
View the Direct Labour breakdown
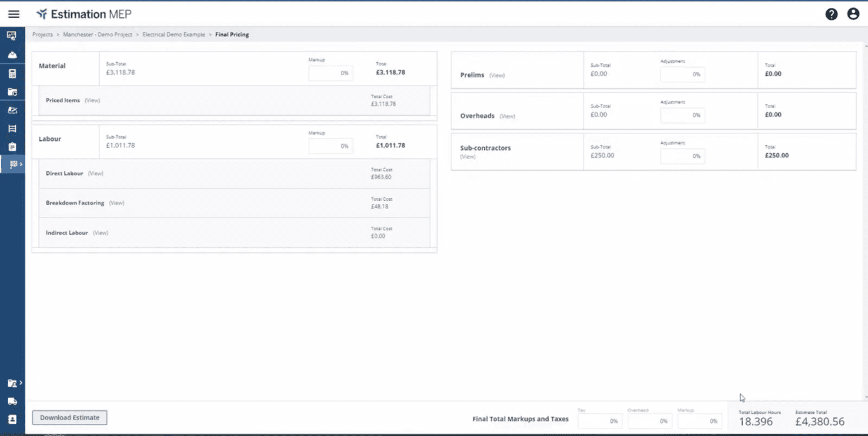pyautogui.click(x=96, y=174)
